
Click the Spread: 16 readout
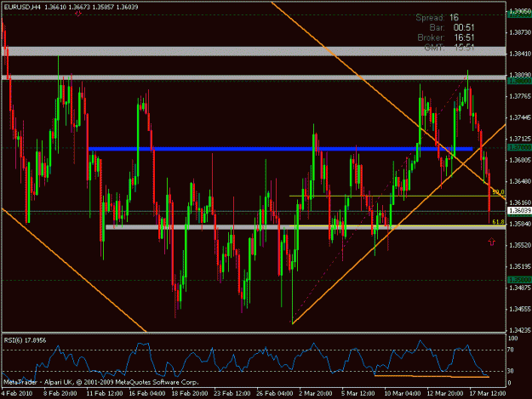tap(437, 18)
